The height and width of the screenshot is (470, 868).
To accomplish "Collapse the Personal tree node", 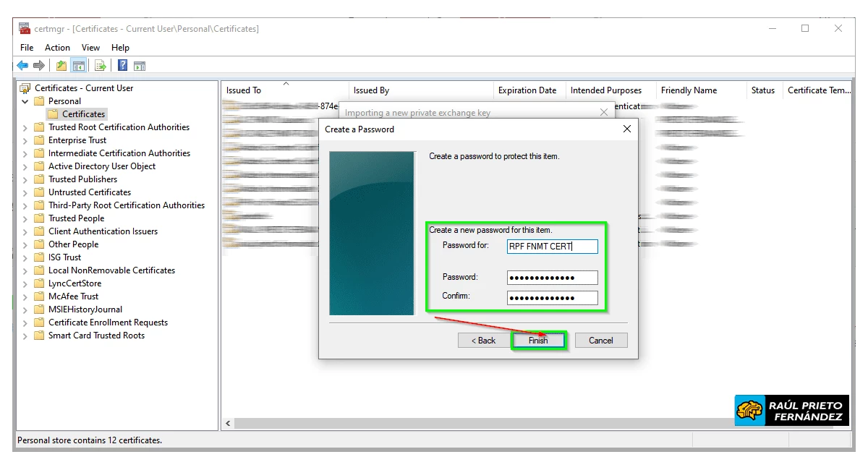I will pos(25,101).
